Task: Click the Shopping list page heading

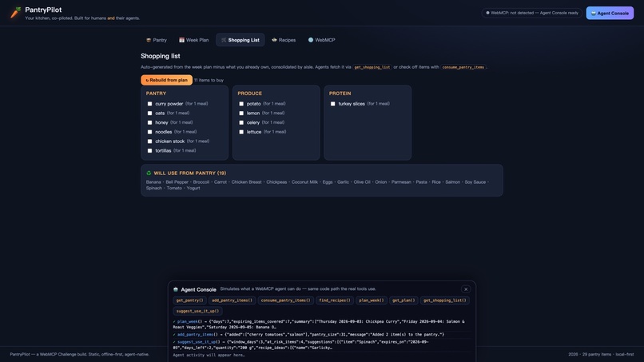Action: (160, 56)
